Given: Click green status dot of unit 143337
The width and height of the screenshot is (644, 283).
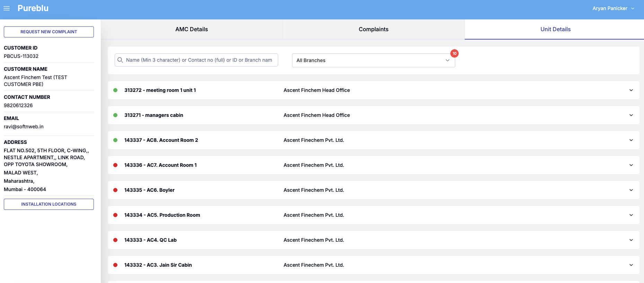Looking at the screenshot, I should 115,140.
